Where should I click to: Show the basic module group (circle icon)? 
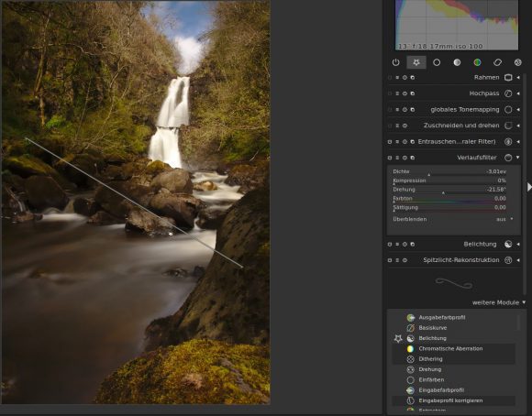437,62
